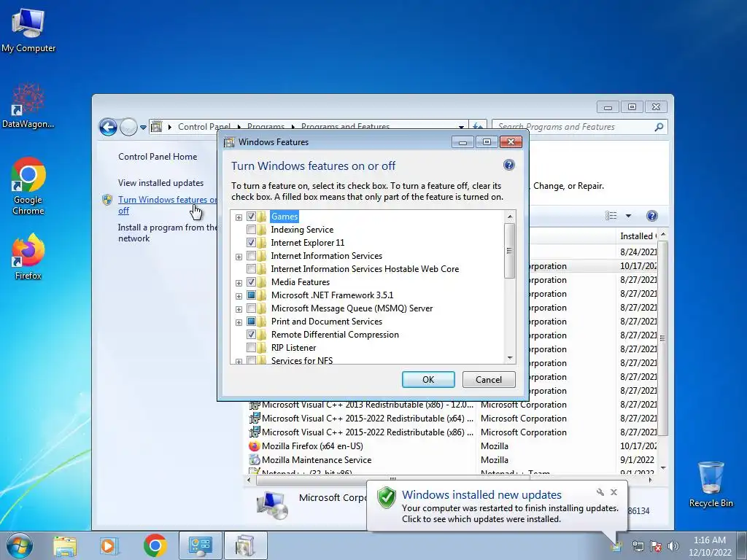Open the Windows Start menu

click(x=20, y=545)
